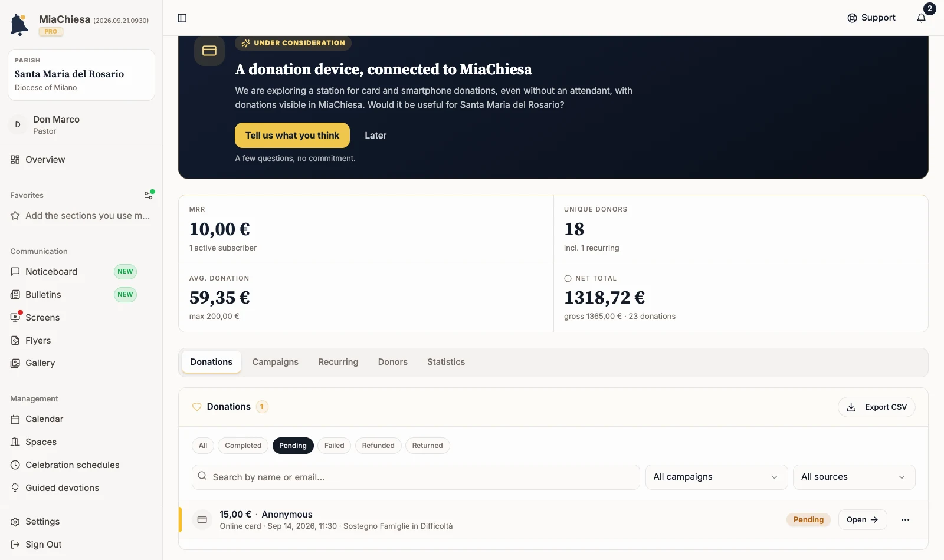
Task: Click the Flyers document icon
Action: click(x=15, y=341)
